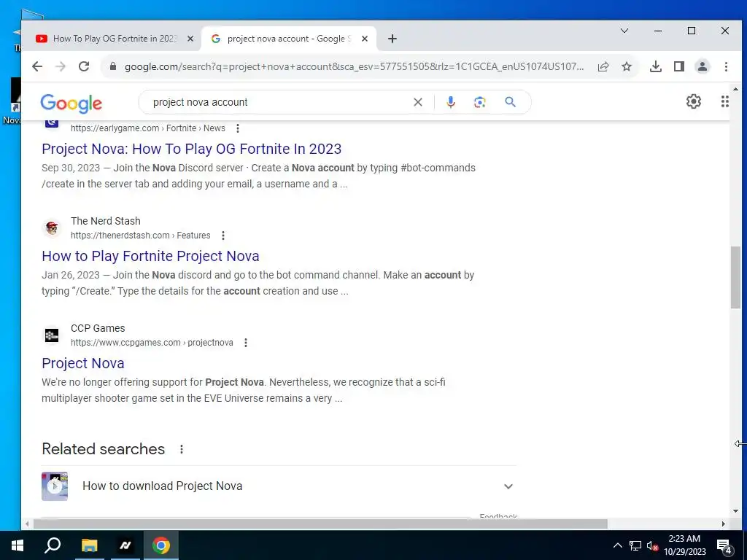This screenshot has width=747, height=560.
Task: Open more options for ccpgames.com result
Action: click(x=246, y=343)
